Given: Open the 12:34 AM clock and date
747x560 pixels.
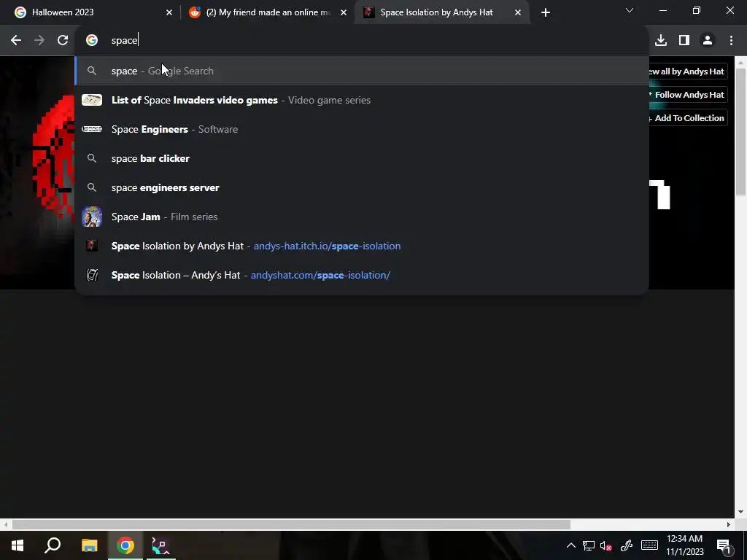Looking at the screenshot, I should pos(684,545).
